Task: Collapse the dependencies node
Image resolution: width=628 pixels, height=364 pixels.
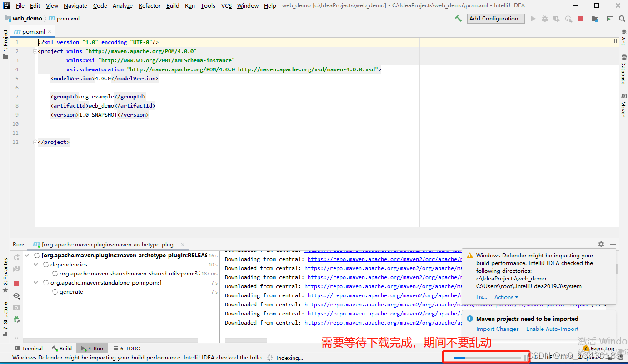Action: [36, 265]
